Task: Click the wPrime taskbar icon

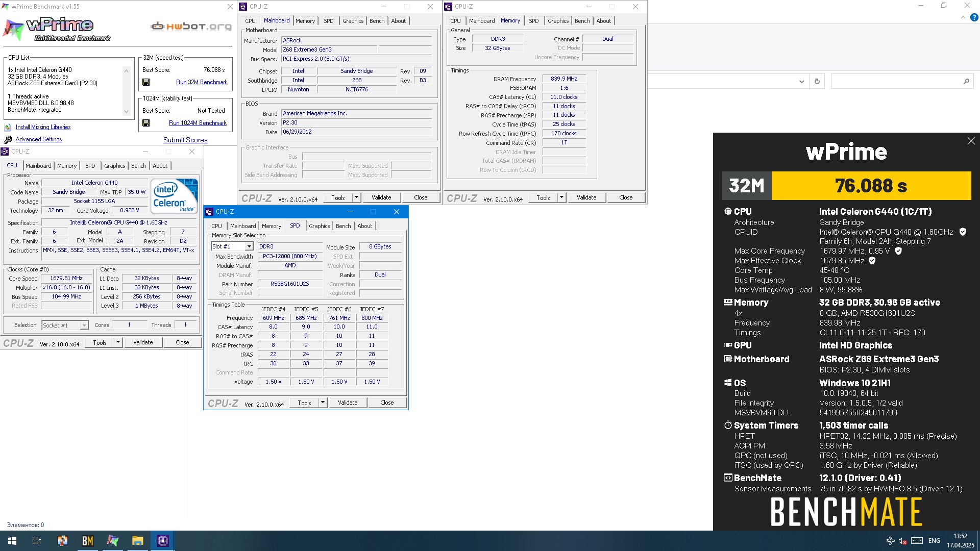Action: click(x=112, y=541)
